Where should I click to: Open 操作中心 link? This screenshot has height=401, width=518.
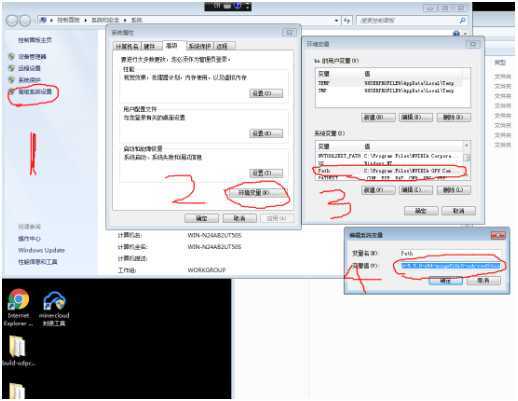(x=29, y=239)
